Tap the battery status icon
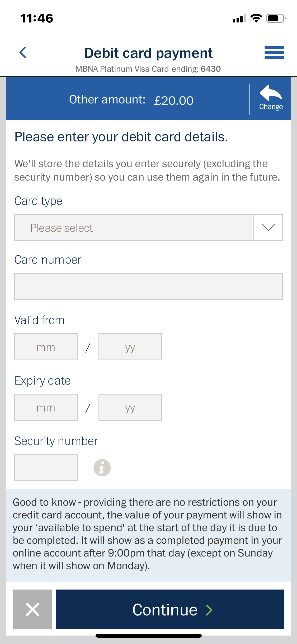Image resolution: width=297 pixels, height=644 pixels. point(276,18)
